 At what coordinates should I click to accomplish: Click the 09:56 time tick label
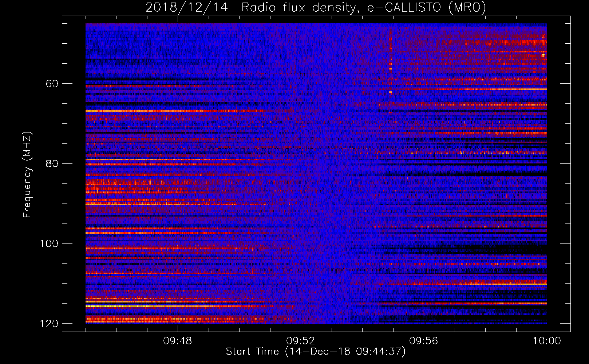click(x=424, y=341)
